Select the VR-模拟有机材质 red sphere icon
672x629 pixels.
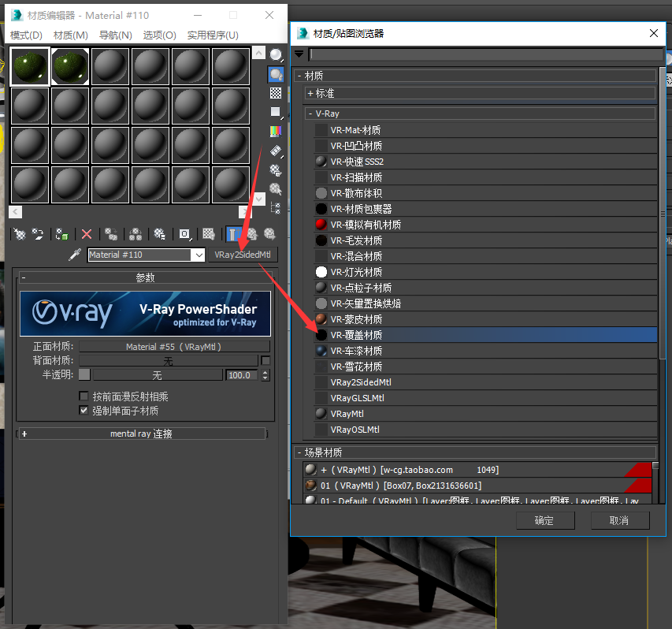tap(321, 225)
